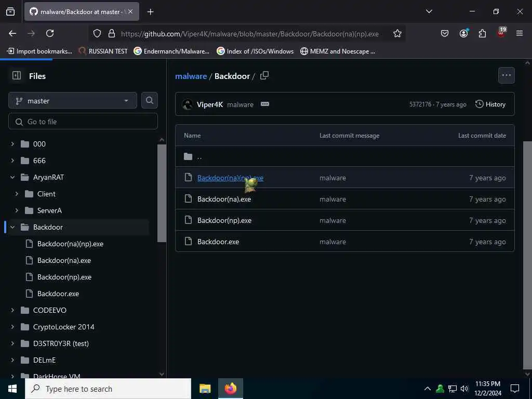This screenshot has width=532, height=399.
Task: Click the search magnifier next to branch selector
Action: point(149,100)
